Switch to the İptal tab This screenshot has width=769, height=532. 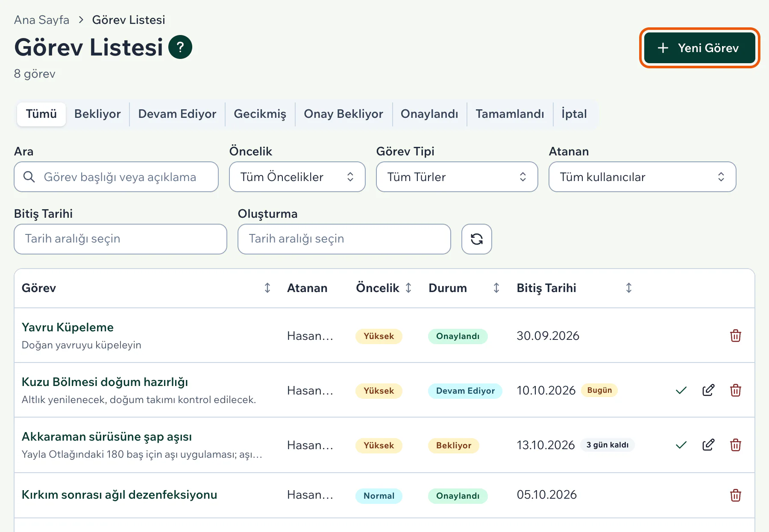pos(574,114)
